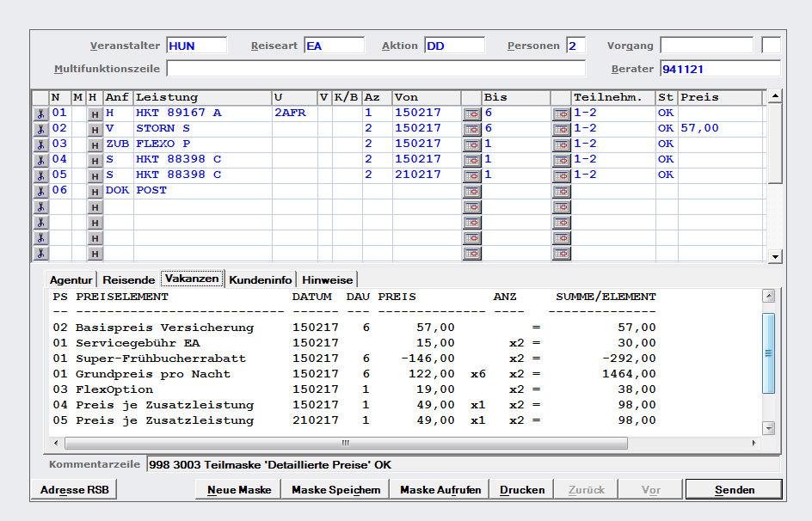
Task: Click the price list's horizontal scroll thumb
Action: tap(346, 443)
